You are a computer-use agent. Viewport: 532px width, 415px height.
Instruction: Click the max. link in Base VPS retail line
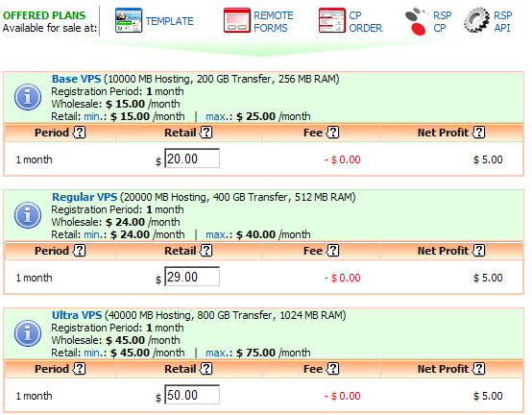215,116
